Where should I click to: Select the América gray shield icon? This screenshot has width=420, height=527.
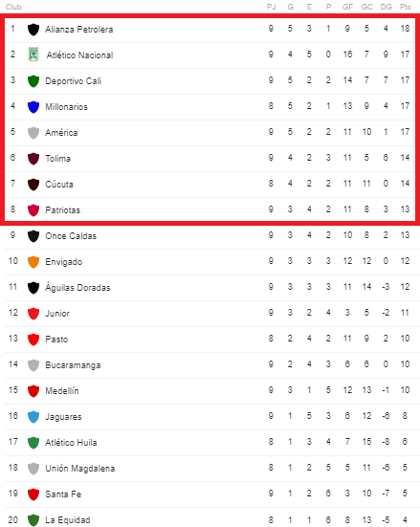(33, 133)
